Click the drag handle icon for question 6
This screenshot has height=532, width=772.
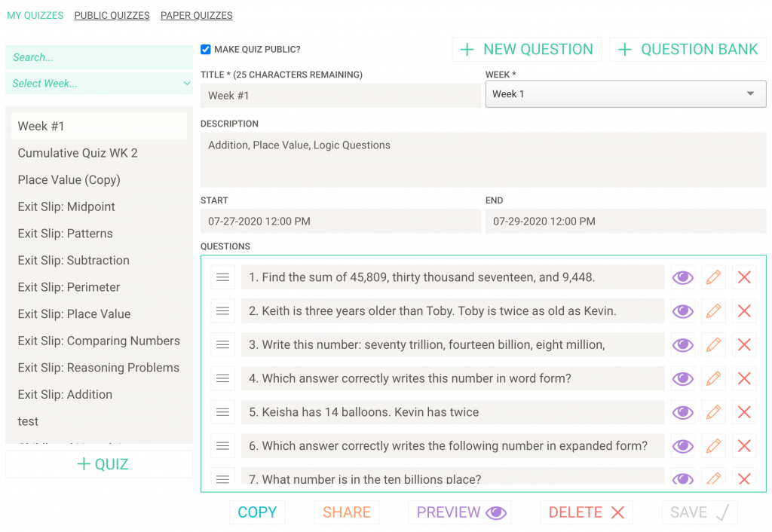[x=222, y=446]
